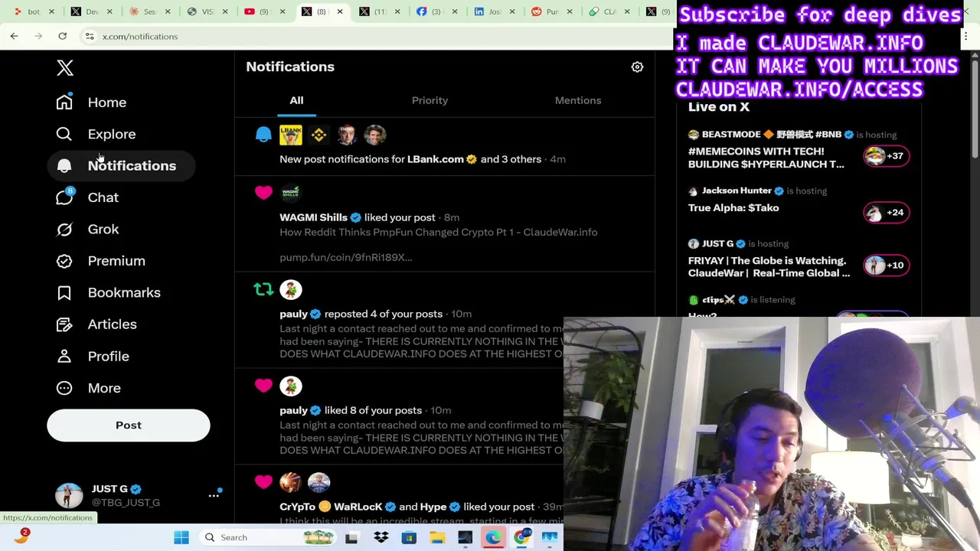
Task: Open the Home page from sidebar
Action: point(91,102)
